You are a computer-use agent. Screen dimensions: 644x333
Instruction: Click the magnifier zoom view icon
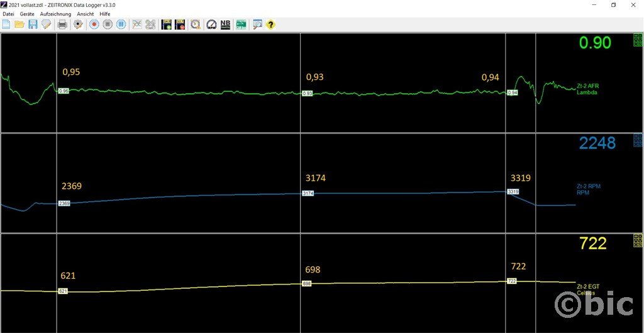(x=257, y=25)
